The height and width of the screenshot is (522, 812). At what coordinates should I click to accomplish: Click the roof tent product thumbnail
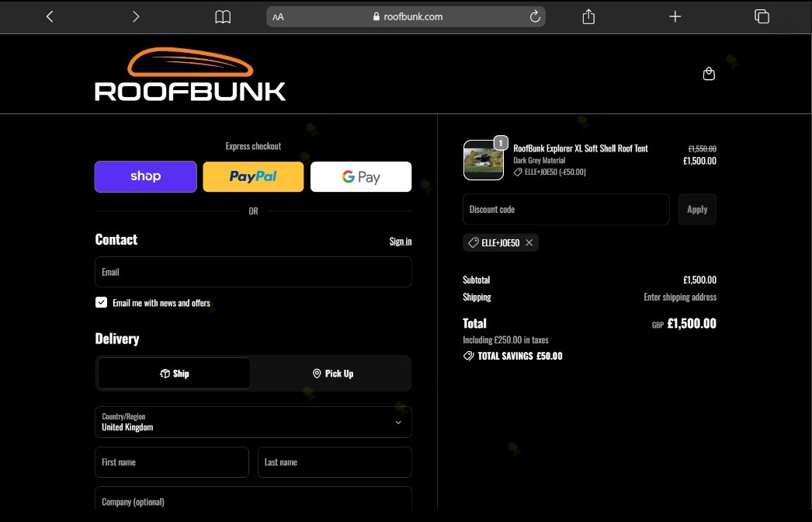pyautogui.click(x=483, y=160)
